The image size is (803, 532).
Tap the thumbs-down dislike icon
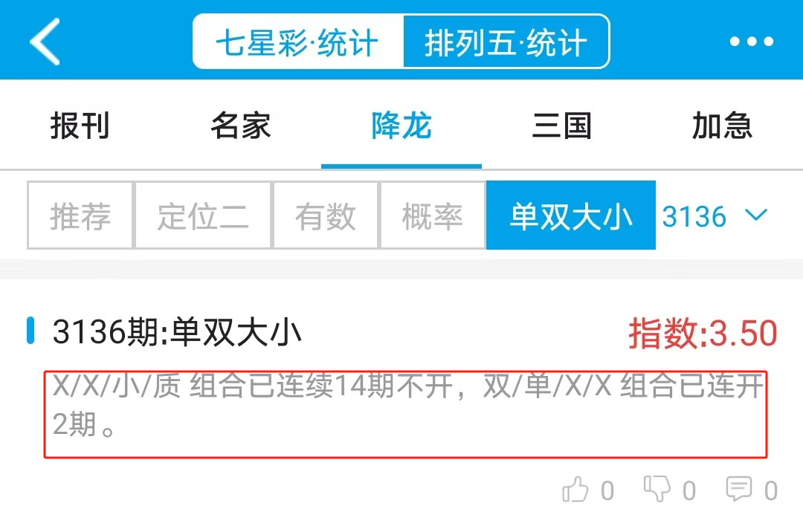click(657, 488)
